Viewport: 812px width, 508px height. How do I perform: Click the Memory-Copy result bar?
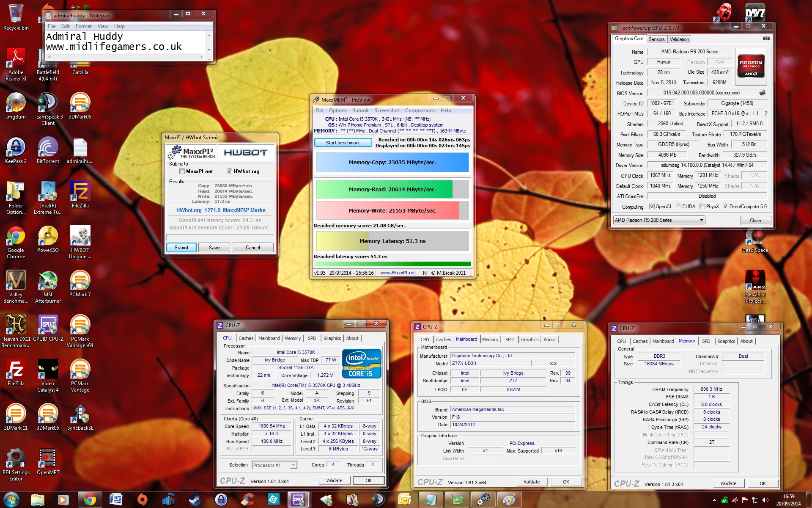click(x=392, y=163)
